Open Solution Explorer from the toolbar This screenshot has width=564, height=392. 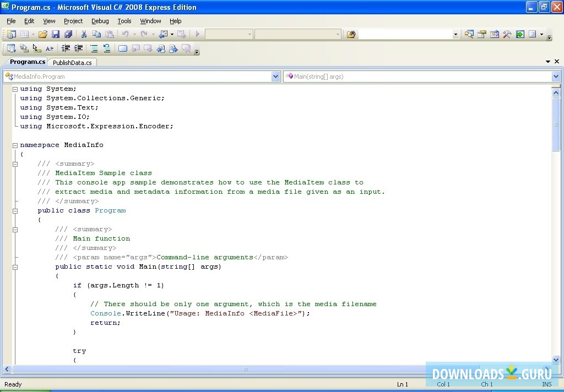pos(469,34)
